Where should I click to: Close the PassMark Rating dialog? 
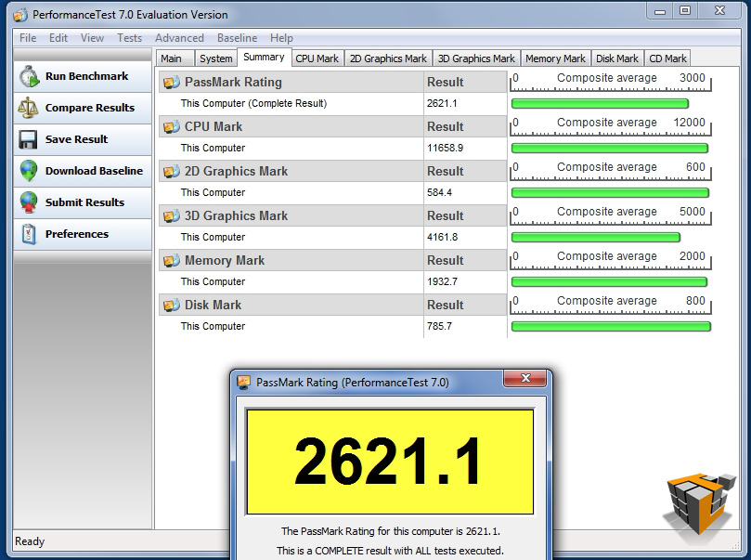(x=524, y=378)
